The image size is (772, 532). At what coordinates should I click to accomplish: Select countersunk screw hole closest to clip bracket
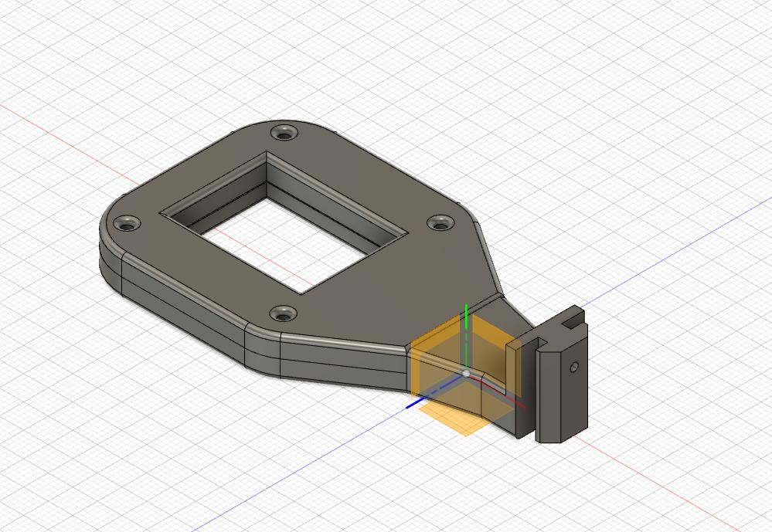[441, 222]
